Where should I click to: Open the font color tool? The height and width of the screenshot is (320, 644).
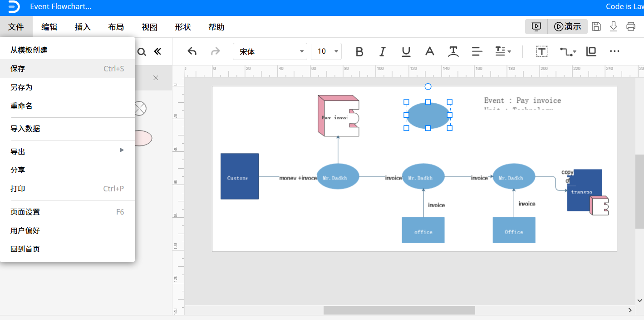[x=429, y=51]
